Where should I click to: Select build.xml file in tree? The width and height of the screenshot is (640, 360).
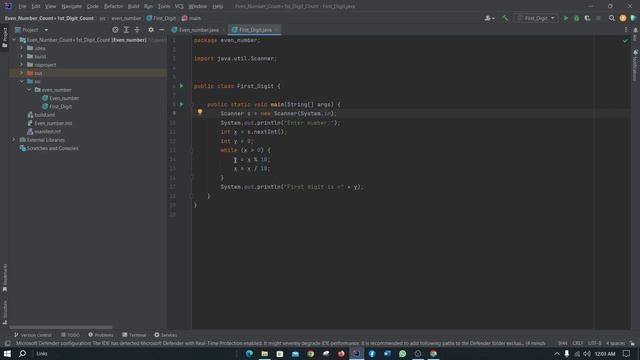tap(41, 115)
